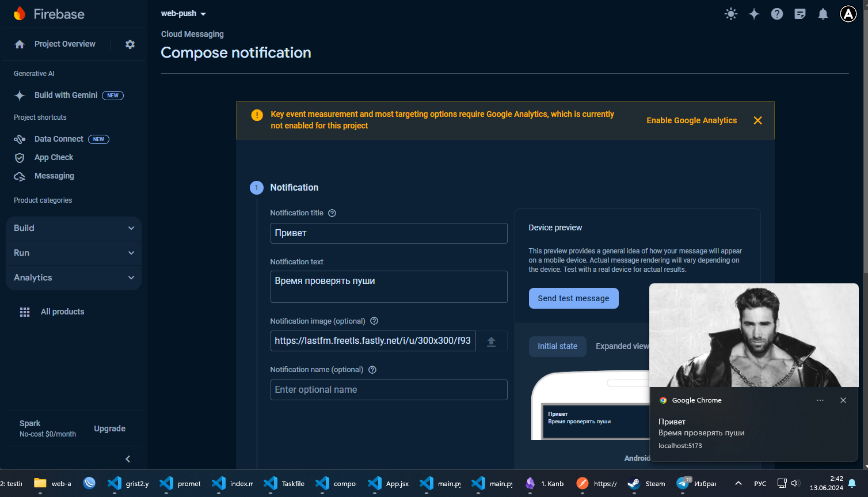Click the Build with Gemini sparkle icon
This screenshot has height=497, width=868.
[20, 96]
